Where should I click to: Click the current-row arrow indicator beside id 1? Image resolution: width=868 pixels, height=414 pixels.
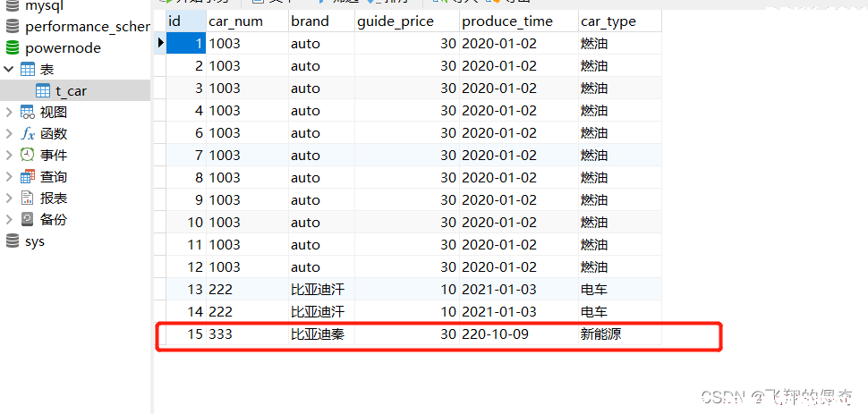[160, 43]
